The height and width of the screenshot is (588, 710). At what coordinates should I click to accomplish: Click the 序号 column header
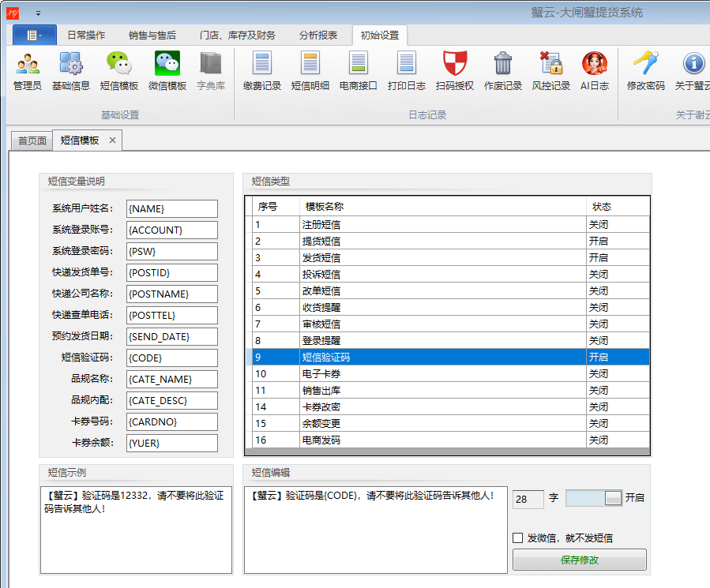276,207
